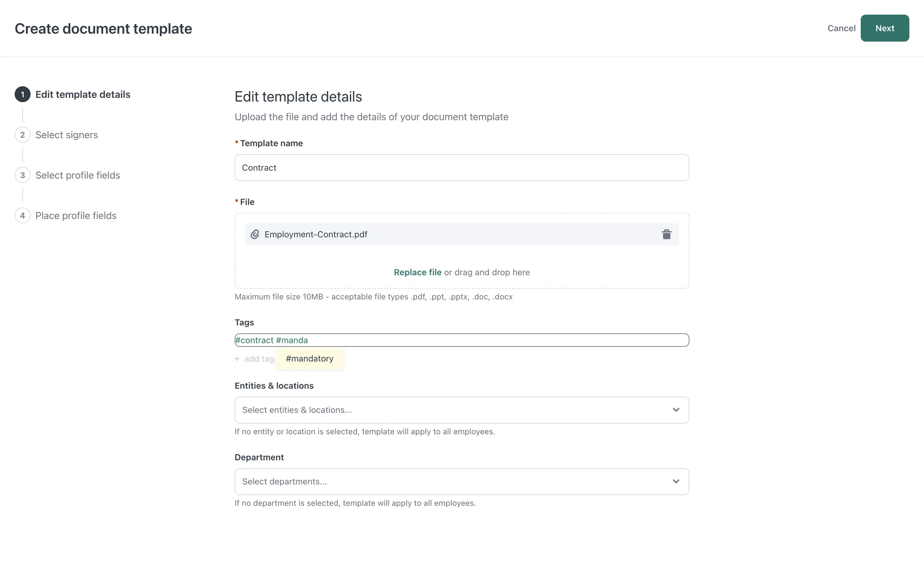This screenshot has height=578, width=924.
Task: Click step 3 number circle
Action: [23, 175]
